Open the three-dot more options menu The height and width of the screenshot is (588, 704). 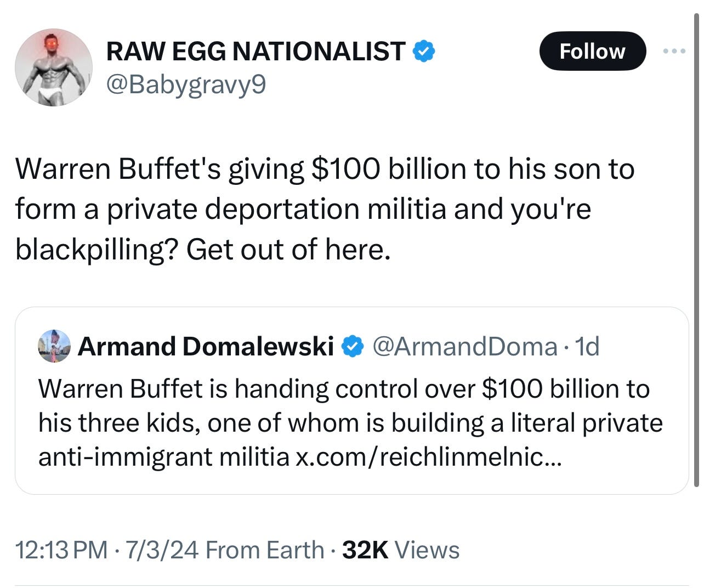point(674,51)
